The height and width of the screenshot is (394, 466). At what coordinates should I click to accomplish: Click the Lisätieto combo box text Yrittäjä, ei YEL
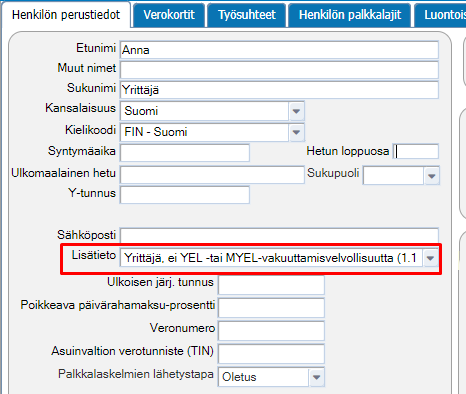271,258
